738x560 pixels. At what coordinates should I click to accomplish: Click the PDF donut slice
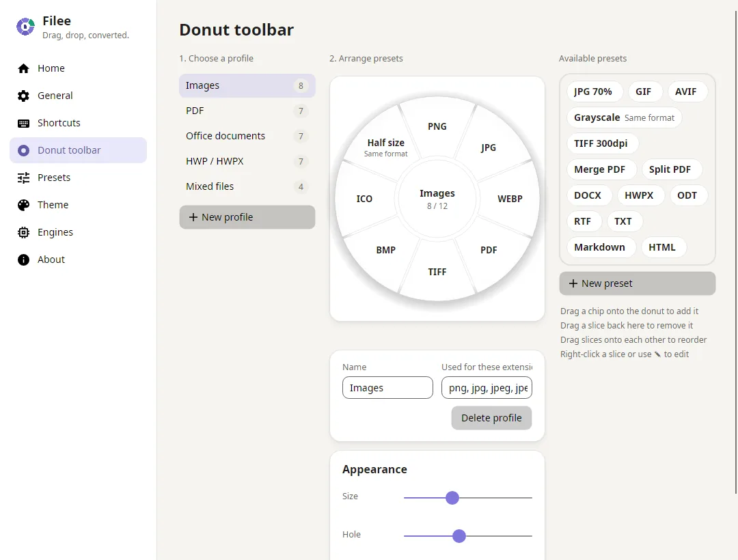pyautogui.click(x=489, y=250)
